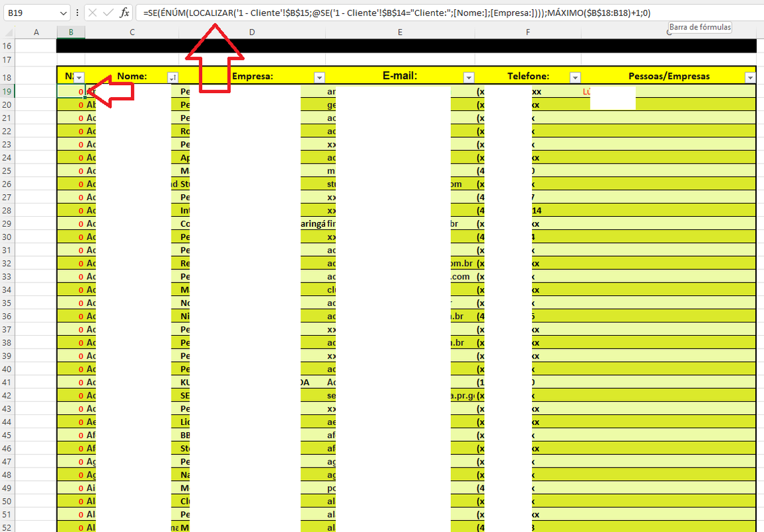
Task: Click the confirm checkmark in formula bar
Action: click(x=108, y=13)
